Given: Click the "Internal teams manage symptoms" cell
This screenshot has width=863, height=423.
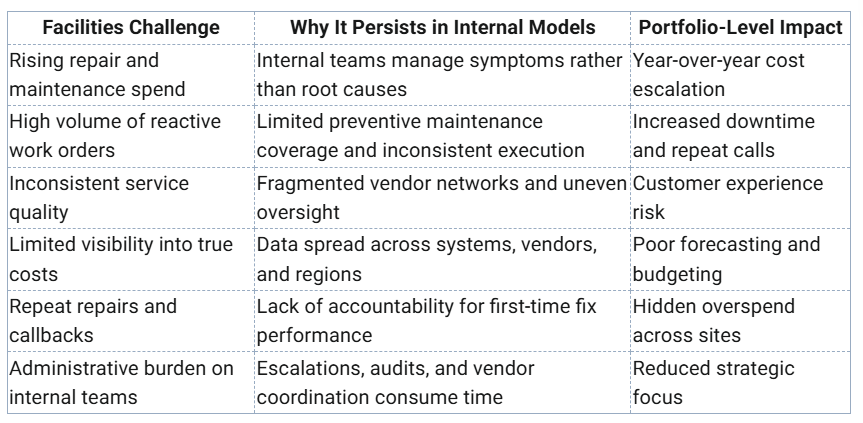Looking at the screenshot, I should point(441,75).
